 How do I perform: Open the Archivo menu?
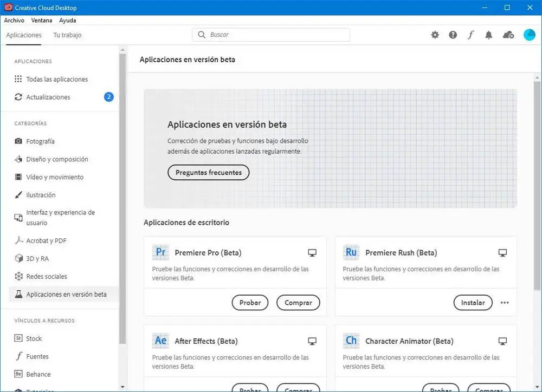[x=14, y=21]
